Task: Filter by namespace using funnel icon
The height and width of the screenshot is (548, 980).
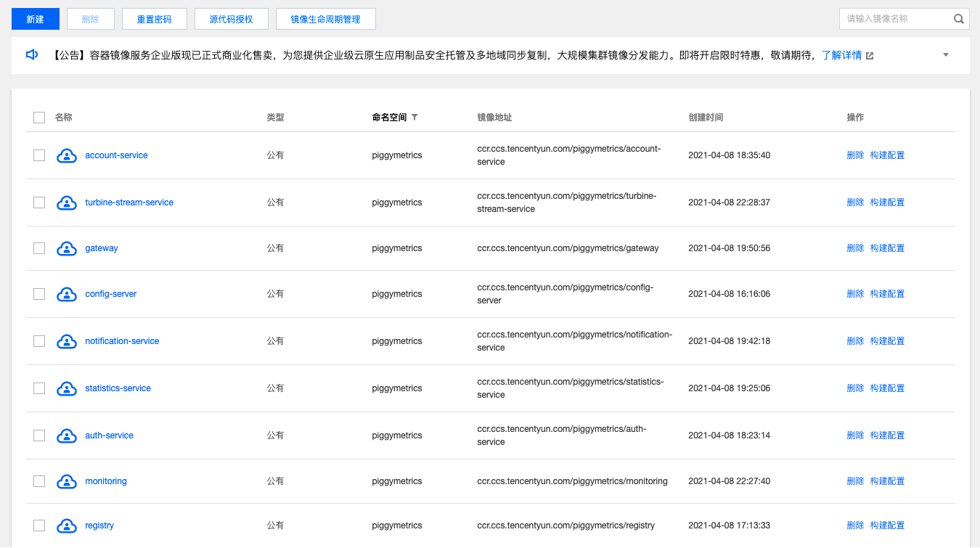Action: tap(415, 117)
